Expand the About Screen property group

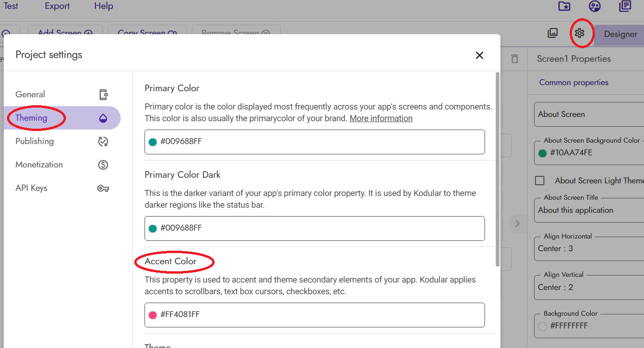pyautogui.click(x=589, y=114)
